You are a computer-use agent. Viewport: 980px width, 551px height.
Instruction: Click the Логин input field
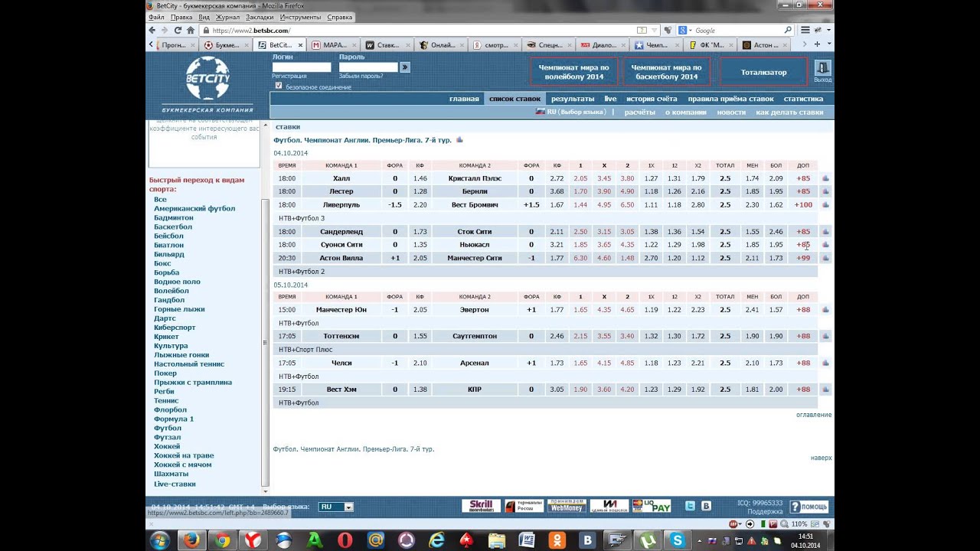click(x=302, y=67)
